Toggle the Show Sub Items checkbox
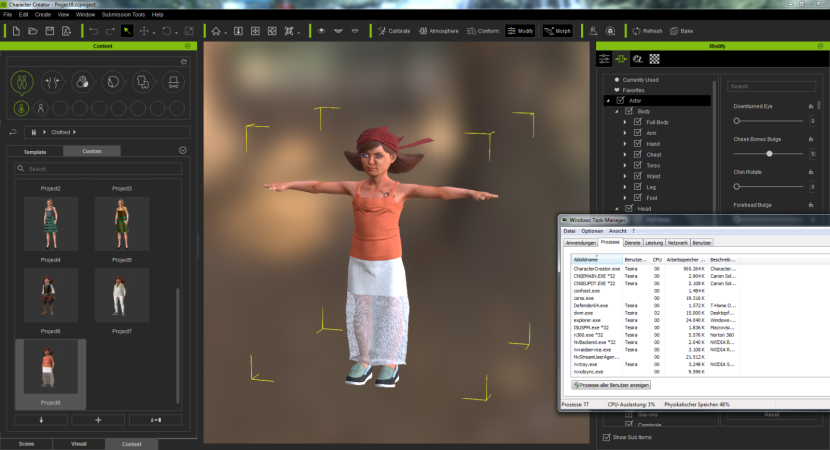 point(607,437)
